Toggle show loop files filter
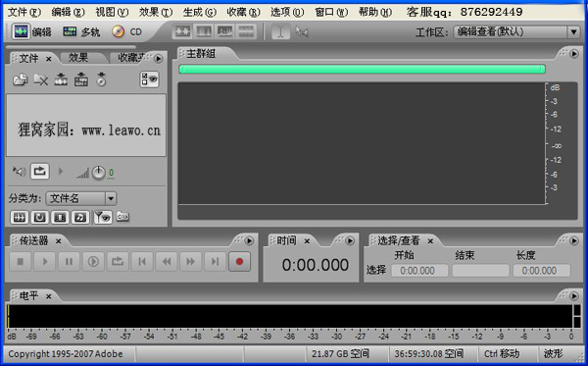 tap(40, 217)
